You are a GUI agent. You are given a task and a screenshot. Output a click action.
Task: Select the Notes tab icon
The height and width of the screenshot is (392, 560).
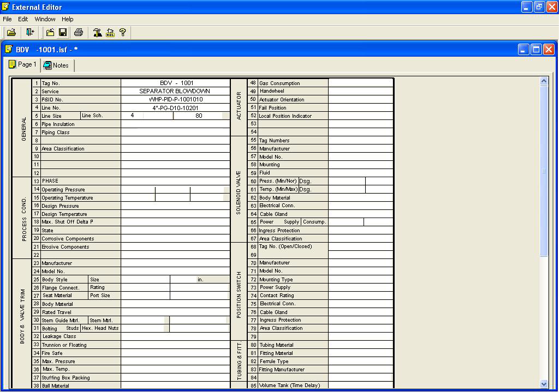(49, 65)
